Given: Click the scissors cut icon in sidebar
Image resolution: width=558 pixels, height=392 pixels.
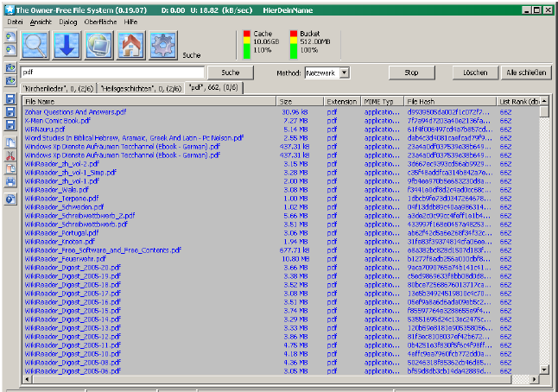Looking at the screenshot, I should tap(11, 155).
